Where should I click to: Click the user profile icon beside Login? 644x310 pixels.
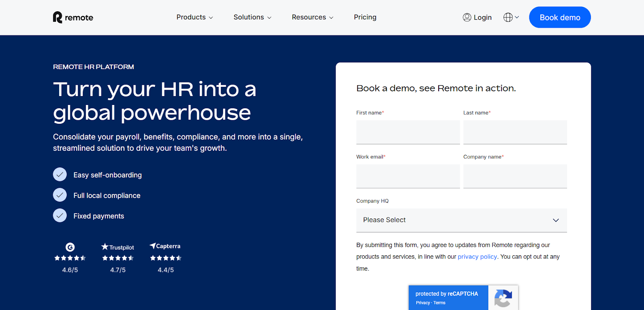(x=467, y=17)
